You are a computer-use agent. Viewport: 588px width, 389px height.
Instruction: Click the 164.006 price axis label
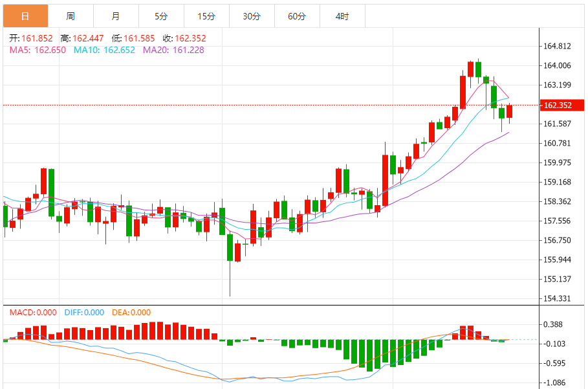[557, 65]
